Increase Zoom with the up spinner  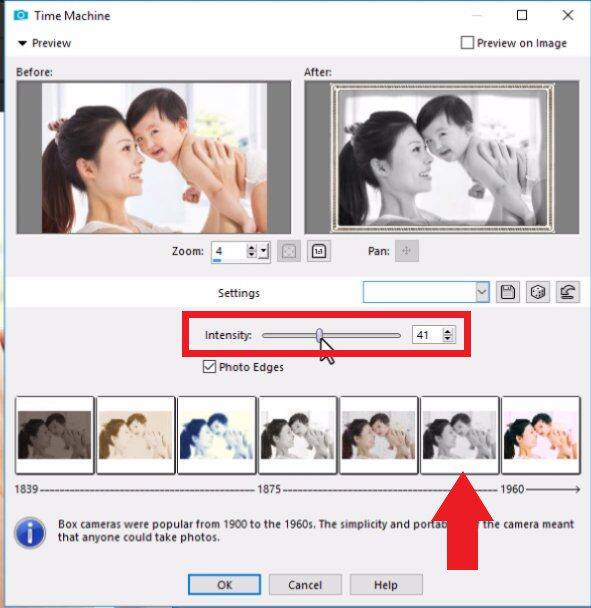pyautogui.click(x=251, y=247)
